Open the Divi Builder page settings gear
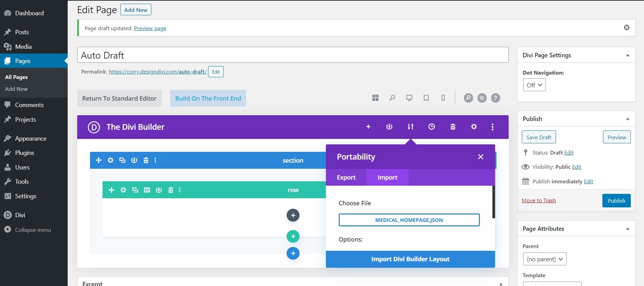644x286 pixels. tap(474, 127)
